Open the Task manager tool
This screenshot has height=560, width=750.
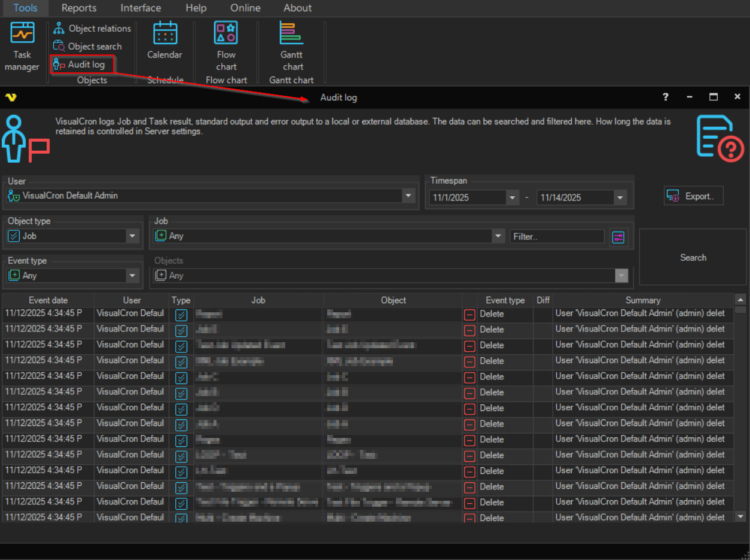pos(22,47)
